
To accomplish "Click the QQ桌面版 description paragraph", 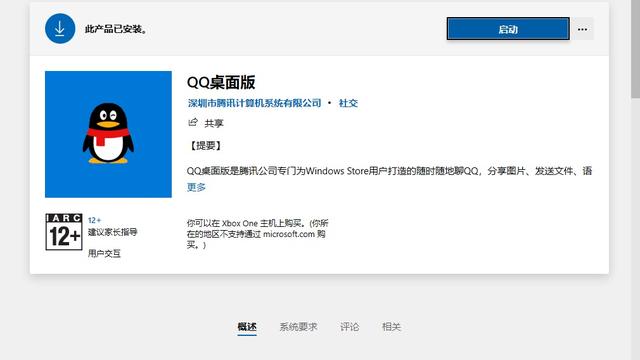I will pyautogui.click(x=389, y=171).
